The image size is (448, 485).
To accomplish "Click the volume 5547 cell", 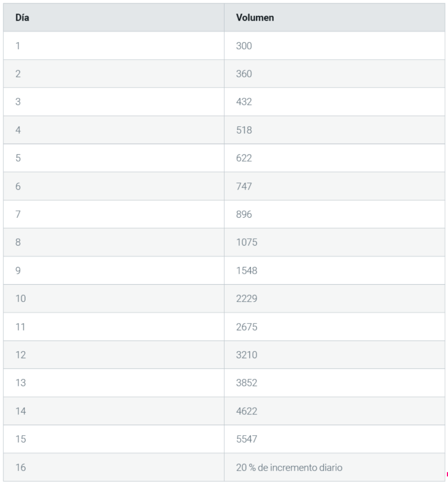I will (x=335, y=439).
